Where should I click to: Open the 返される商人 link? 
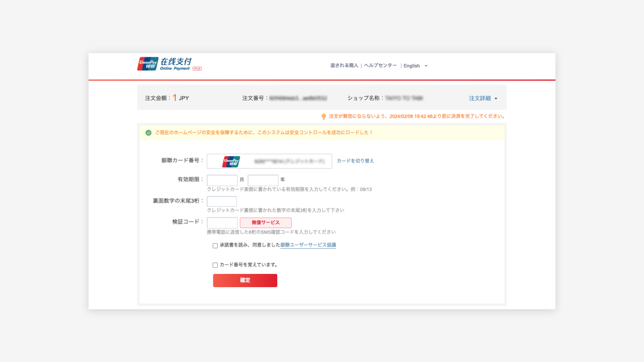(x=344, y=66)
